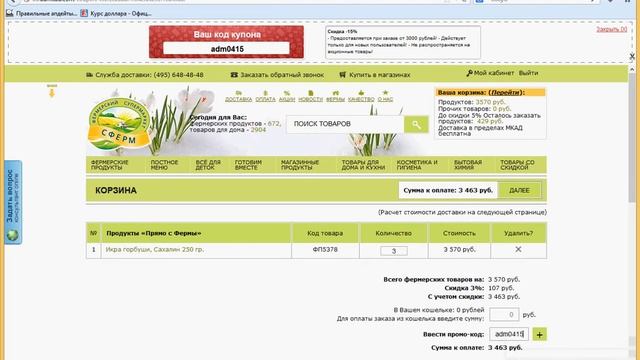
Task: Click the Правильные апдейты bookmark
Action: 42,13
